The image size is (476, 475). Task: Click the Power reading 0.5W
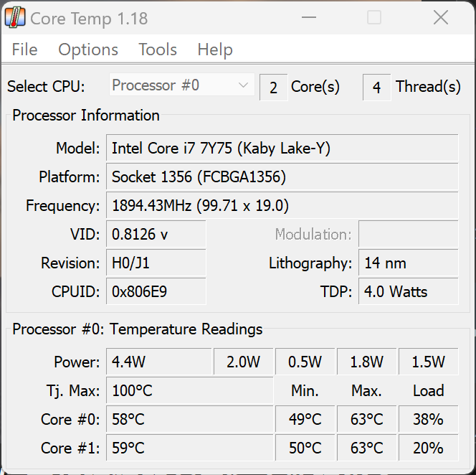tap(305, 362)
